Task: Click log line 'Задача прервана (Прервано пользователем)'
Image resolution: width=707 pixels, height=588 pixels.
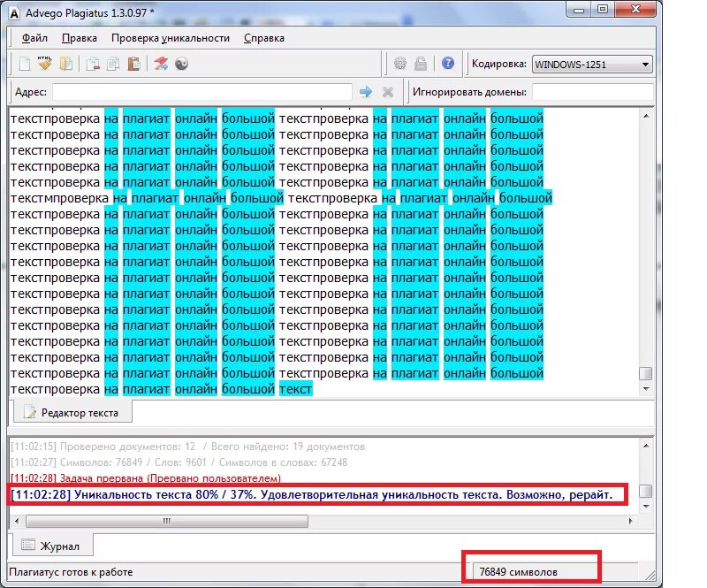Action: [x=145, y=477]
